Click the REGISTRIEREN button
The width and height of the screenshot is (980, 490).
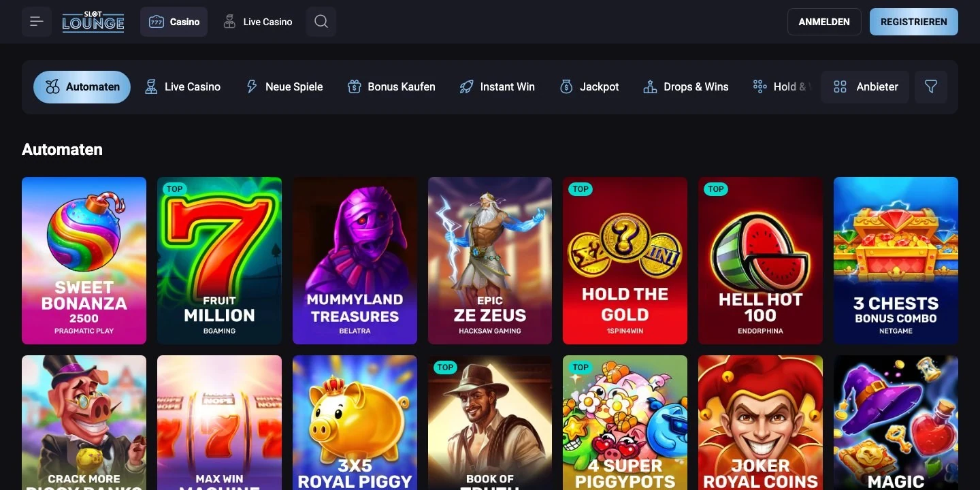coord(914,22)
